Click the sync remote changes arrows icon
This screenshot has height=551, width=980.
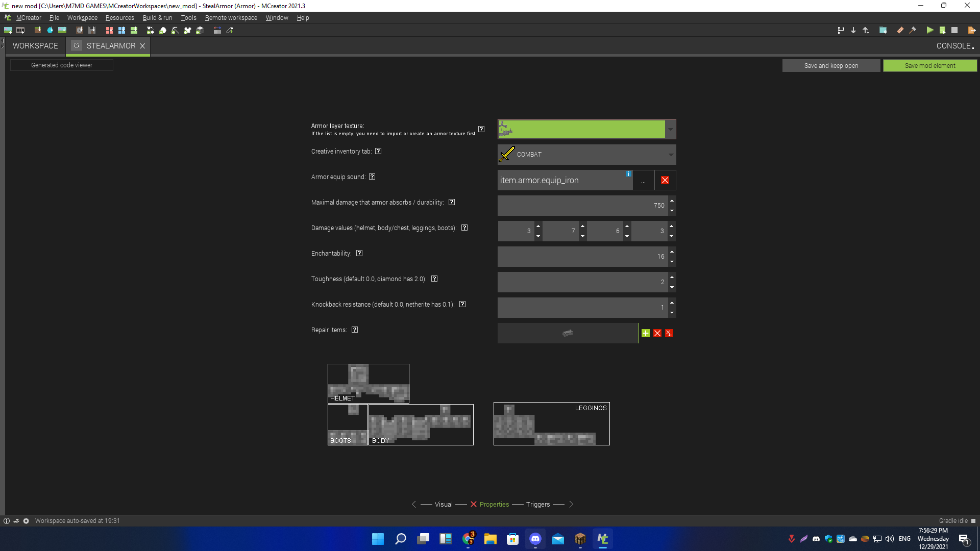pyautogui.click(x=866, y=31)
